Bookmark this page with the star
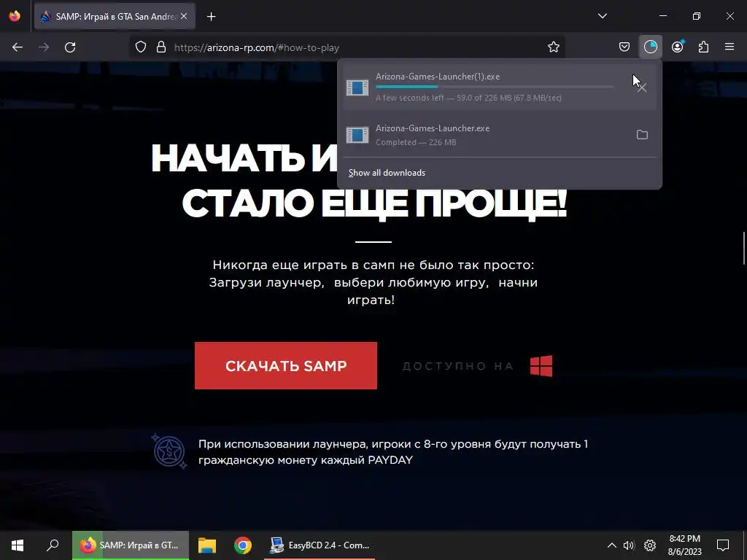This screenshot has height=560, width=747. coord(553,47)
